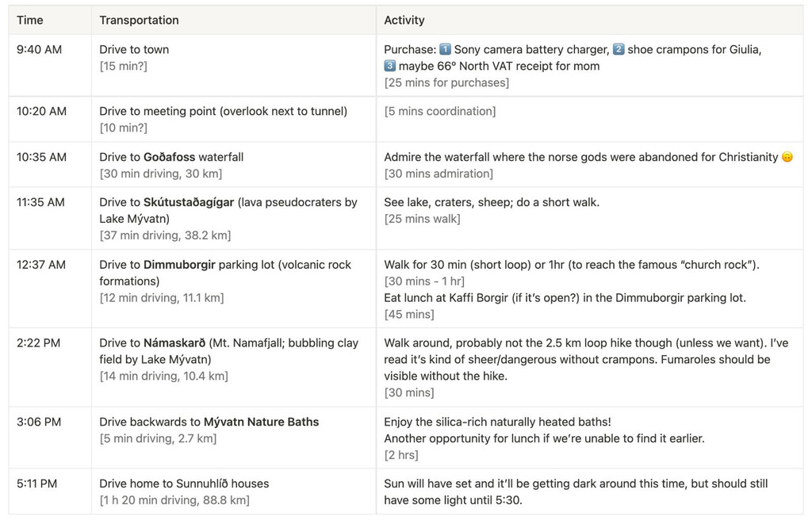Click the bold Skútustaðagígar text

click(188, 203)
